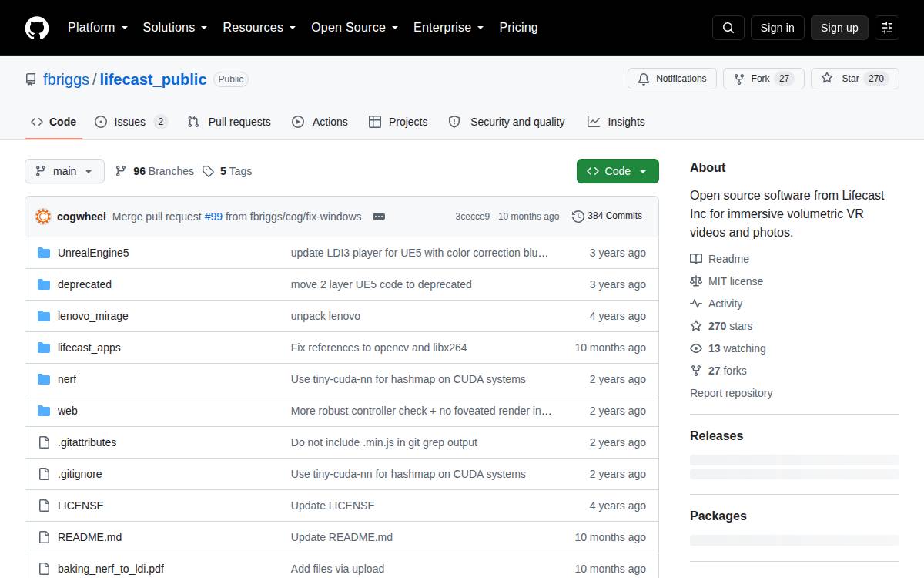
Task: Click the Report repository link
Action: (x=731, y=393)
